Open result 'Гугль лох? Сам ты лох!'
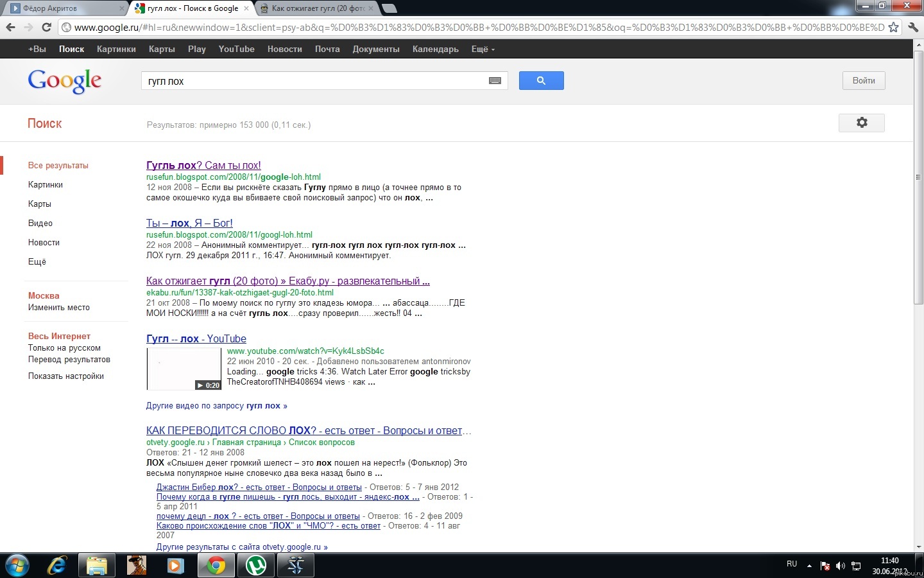The image size is (924, 578). 203,165
